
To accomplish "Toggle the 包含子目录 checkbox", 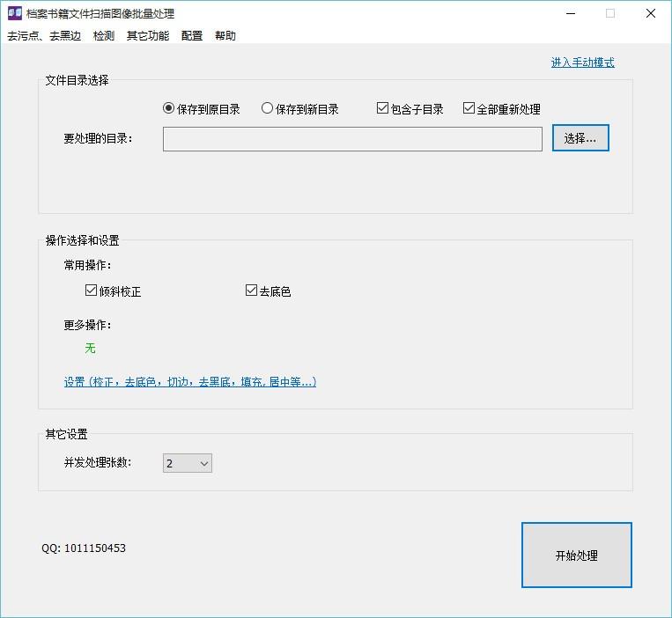I will click(382, 109).
